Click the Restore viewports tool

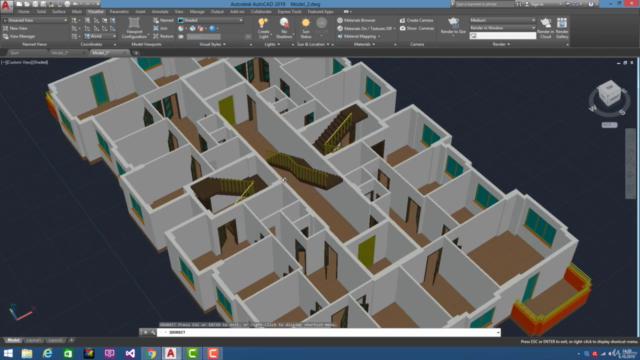click(163, 36)
